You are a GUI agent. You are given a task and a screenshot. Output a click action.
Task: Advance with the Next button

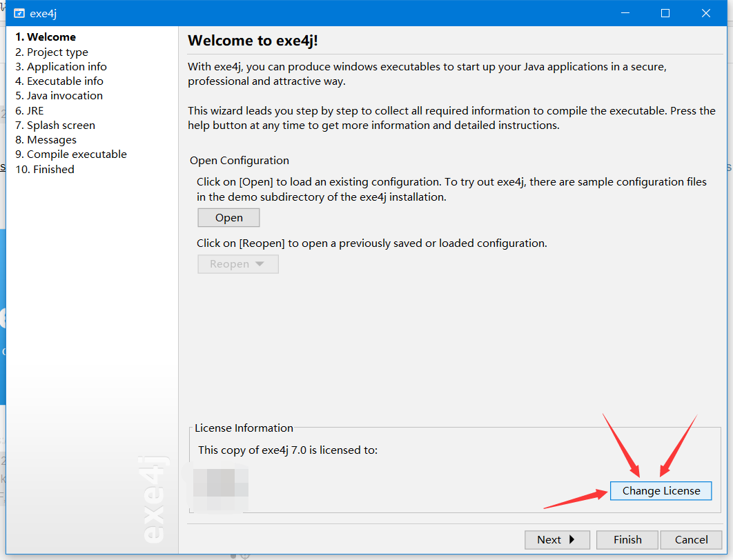click(x=557, y=540)
